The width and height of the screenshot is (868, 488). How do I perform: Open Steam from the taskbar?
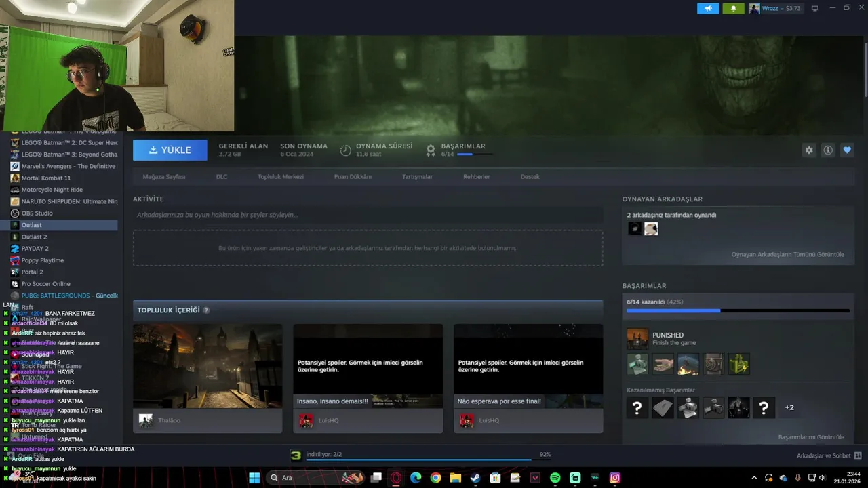pyautogui.click(x=475, y=478)
